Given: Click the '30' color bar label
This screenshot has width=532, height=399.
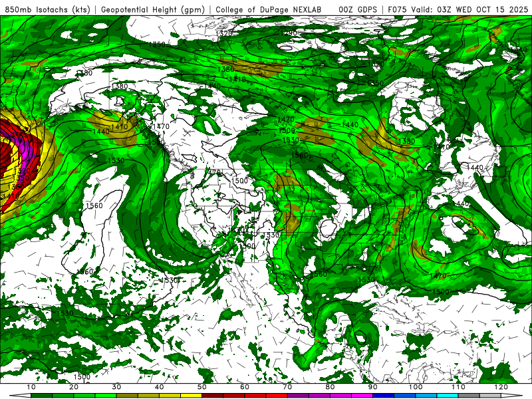Looking at the screenshot, I should 116,387.
